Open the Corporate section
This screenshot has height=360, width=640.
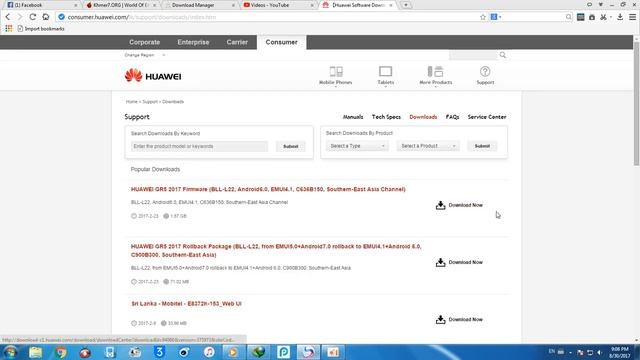pyautogui.click(x=144, y=42)
